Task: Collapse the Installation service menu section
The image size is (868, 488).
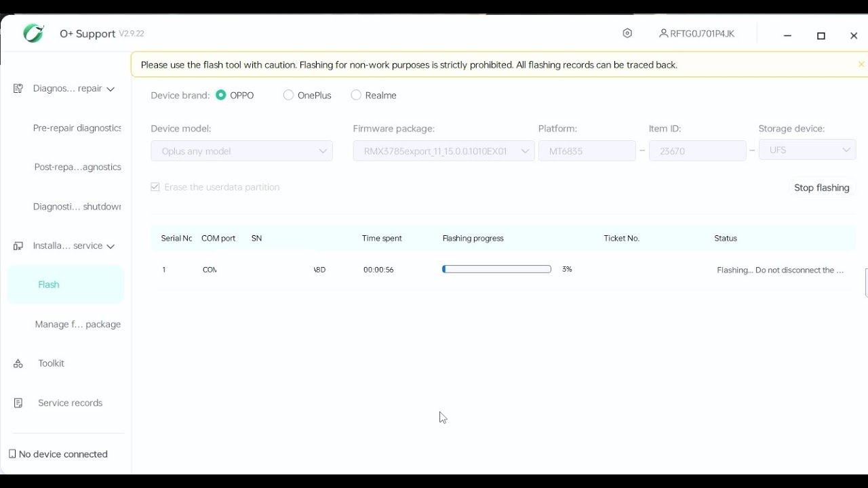Action: [111, 246]
